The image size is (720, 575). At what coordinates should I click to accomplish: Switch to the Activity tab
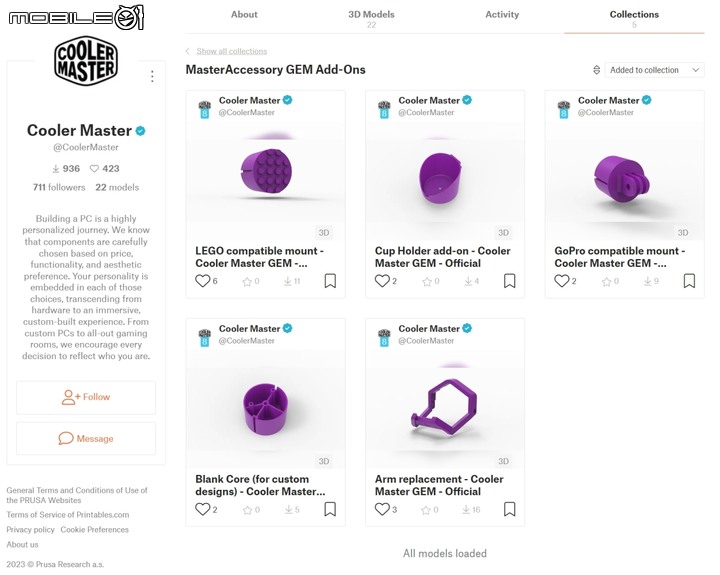[502, 14]
